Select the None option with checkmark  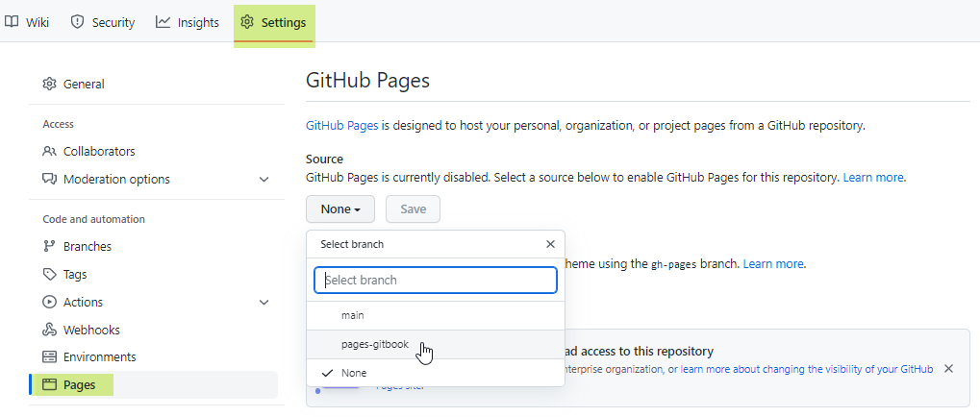point(353,373)
